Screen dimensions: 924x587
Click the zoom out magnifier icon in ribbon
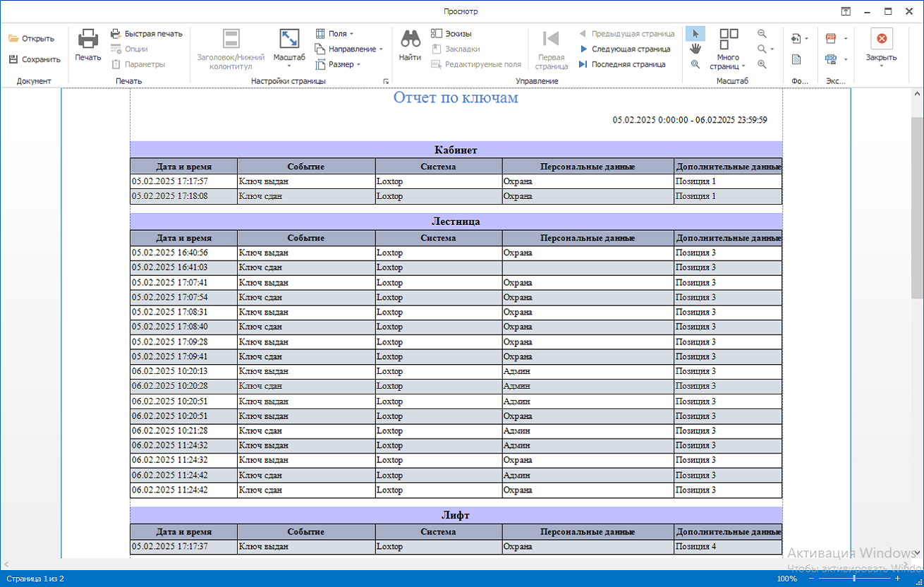(762, 34)
